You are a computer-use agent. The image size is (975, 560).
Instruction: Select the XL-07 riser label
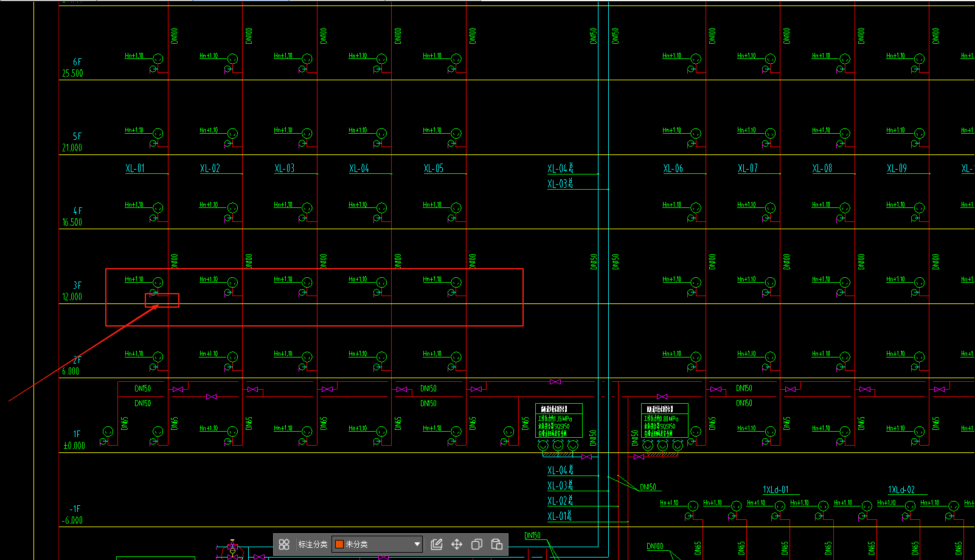tap(748, 168)
